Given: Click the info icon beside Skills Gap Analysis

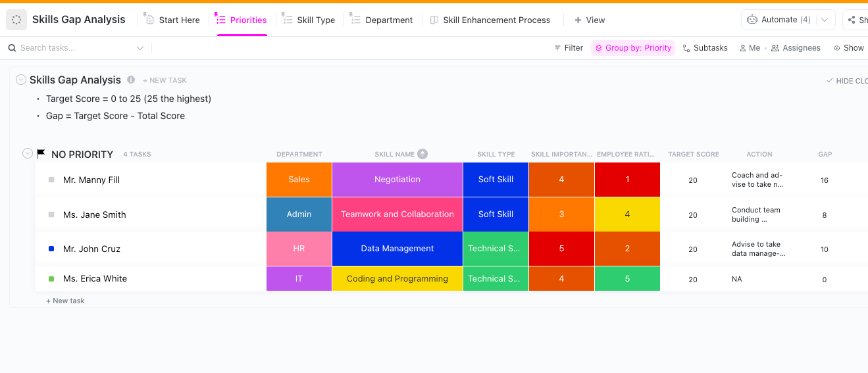Looking at the screenshot, I should click(x=131, y=80).
